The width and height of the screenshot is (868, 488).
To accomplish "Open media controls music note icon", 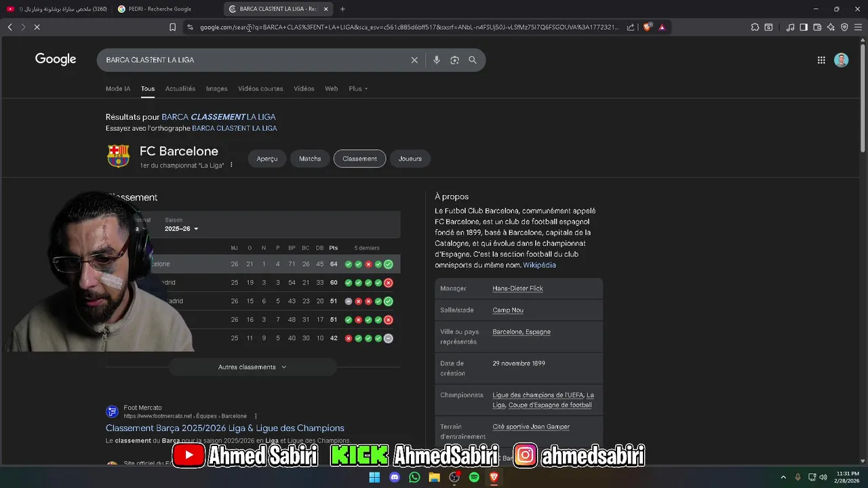I will (790, 27).
